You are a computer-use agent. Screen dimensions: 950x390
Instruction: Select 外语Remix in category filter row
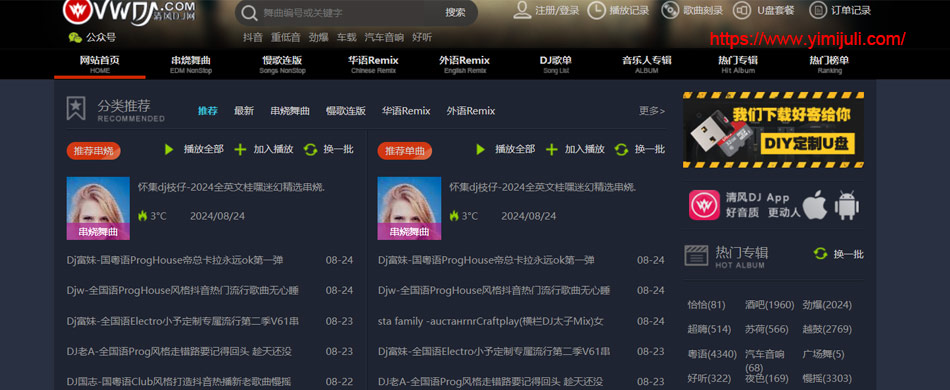[x=471, y=111]
